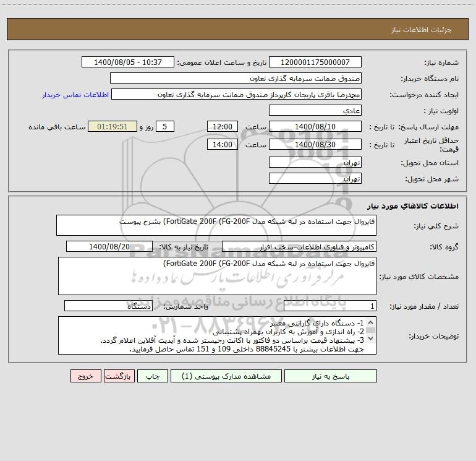Click the تاریخ نیاز به کالا label
476x461 pixels.
tap(184, 247)
